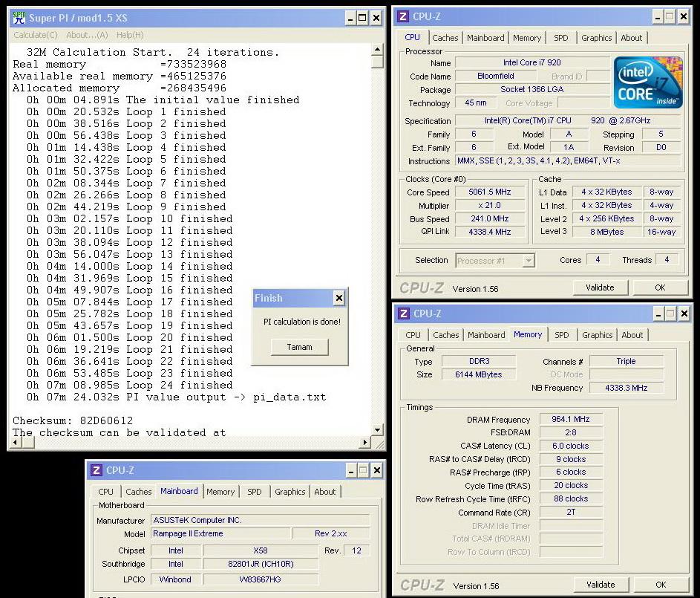Image resolution: width=700 pixels, height=598 pixels.
Task: Click DRAM Frequency value 964.1 MHz
Action: pyautogui.click(x=571, y=420)
